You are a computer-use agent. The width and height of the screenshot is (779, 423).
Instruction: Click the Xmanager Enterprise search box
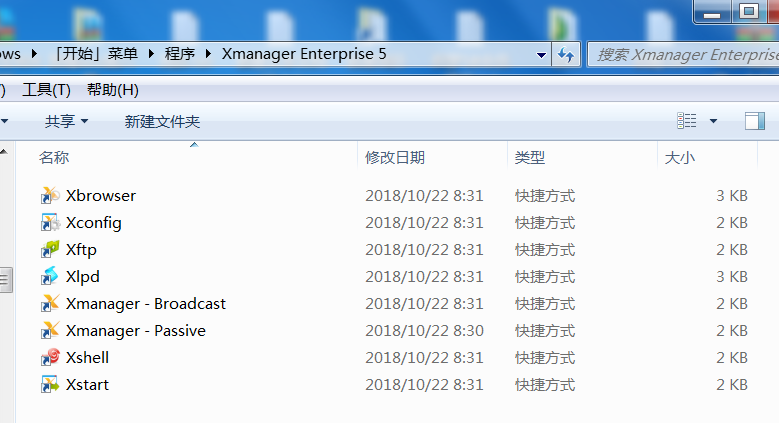pyautogui.click(x=684, y=54)
